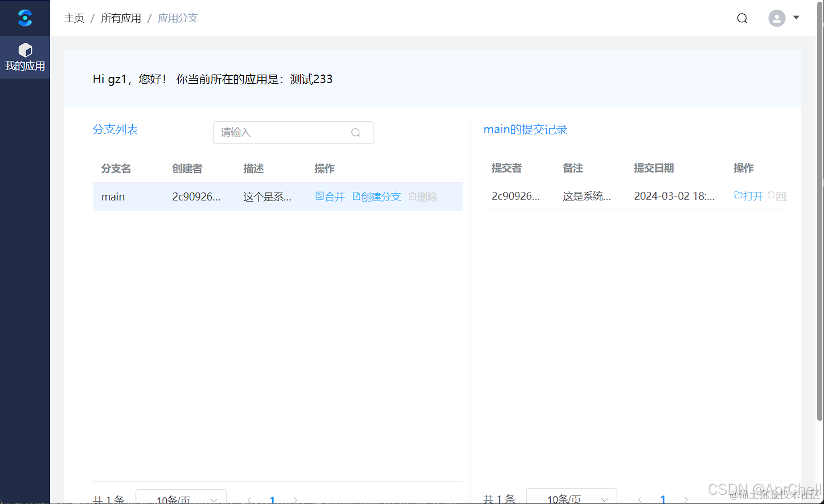Open the 主页 breadcrumb link
The image size is (824, 504).
pos(74,18)
